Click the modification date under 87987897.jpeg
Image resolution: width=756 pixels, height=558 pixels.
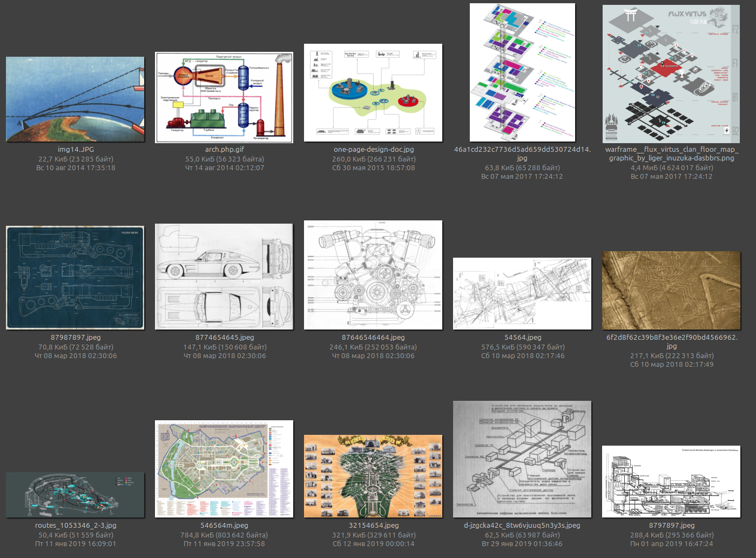point(76,356)
